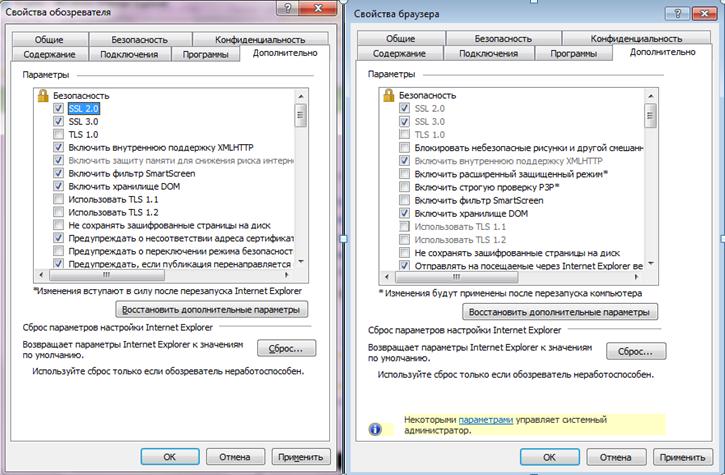Toggle Отправлять на посещаемые через Internet Explorer checkbox
The height and width of the screenshot is (475, 725).
(404, 266)
